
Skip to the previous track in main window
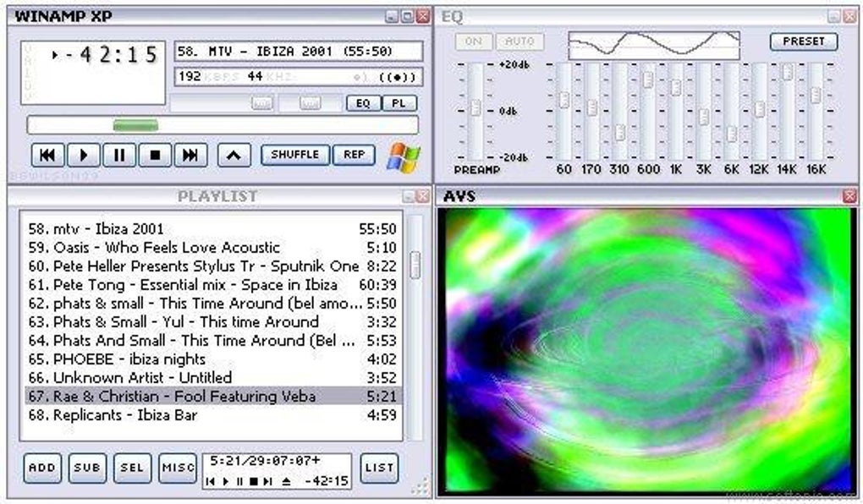(48, 155)
